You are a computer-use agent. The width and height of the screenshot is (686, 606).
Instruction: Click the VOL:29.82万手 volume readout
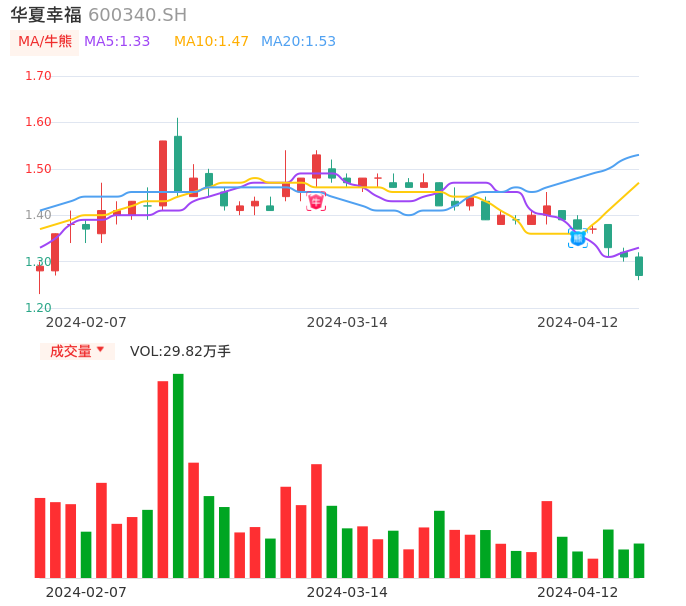[180, 351]
